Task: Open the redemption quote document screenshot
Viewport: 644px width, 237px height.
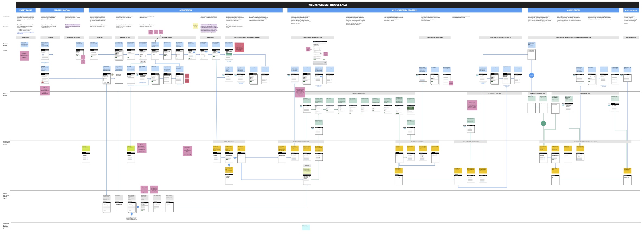Action: coord(320,52)
